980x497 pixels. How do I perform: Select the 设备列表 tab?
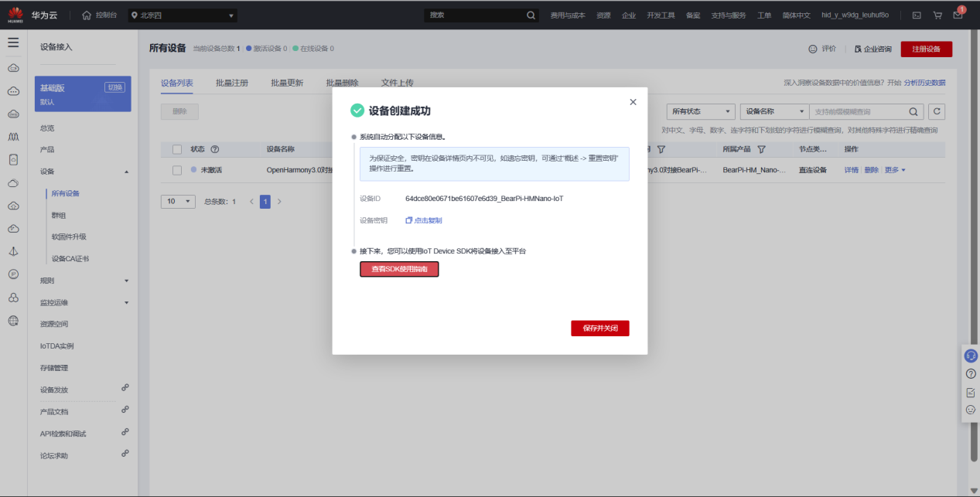pos(177,83)
